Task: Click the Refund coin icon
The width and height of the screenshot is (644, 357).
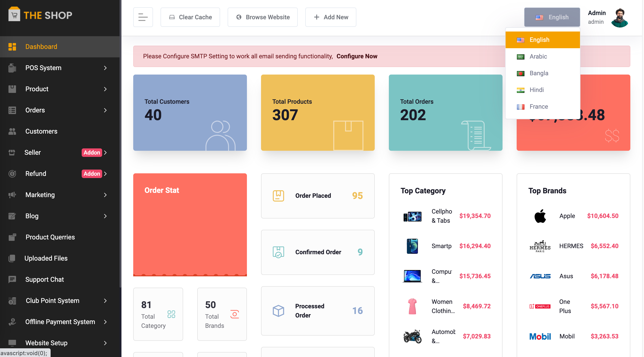Action: [12, 174]
